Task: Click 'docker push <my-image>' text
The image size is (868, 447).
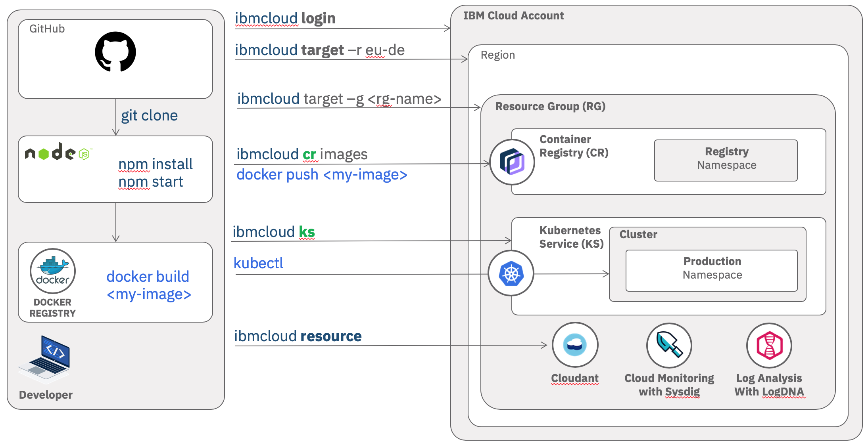Action: tap(322, 174)
